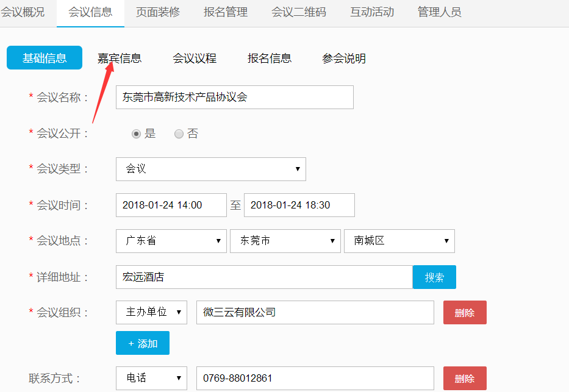Viewport: 569px width, 392px height.
Task: Select the 否 radio button for 会议公开
Action: coord(179,134)
